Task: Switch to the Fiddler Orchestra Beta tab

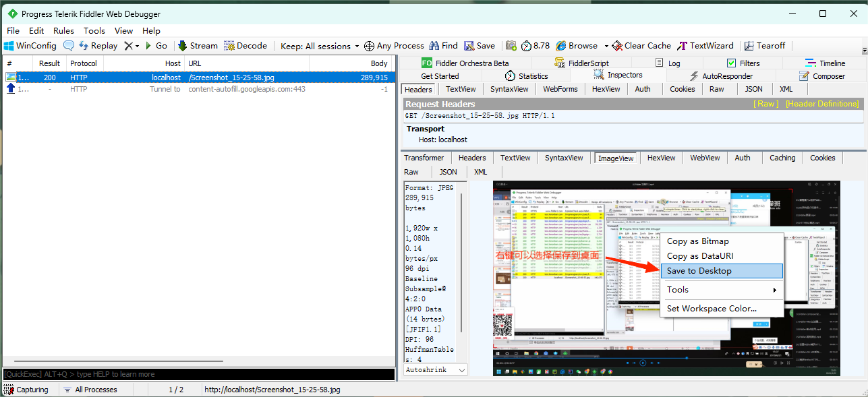Action: pyautogui.click(x=465, y=63)
